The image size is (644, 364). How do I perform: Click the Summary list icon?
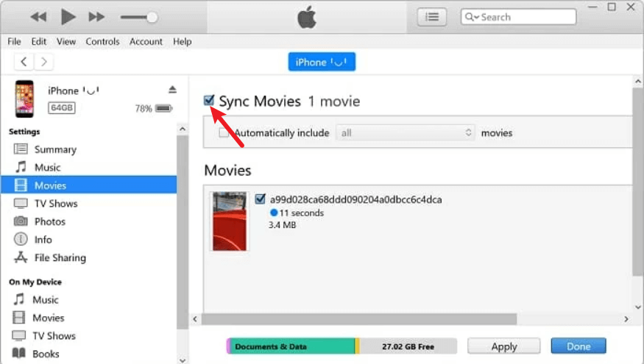[x=21, y=149]
